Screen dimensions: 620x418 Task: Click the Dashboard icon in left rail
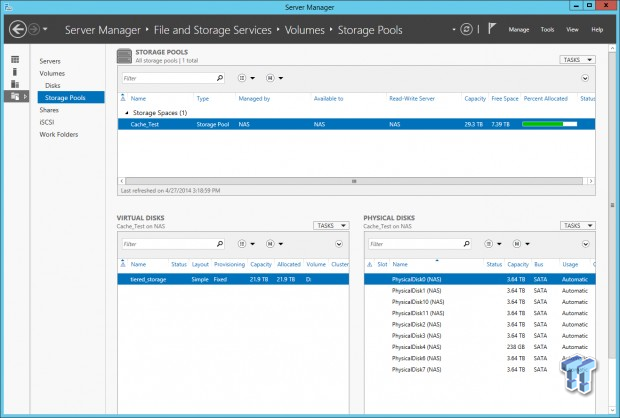click(15, 59)
